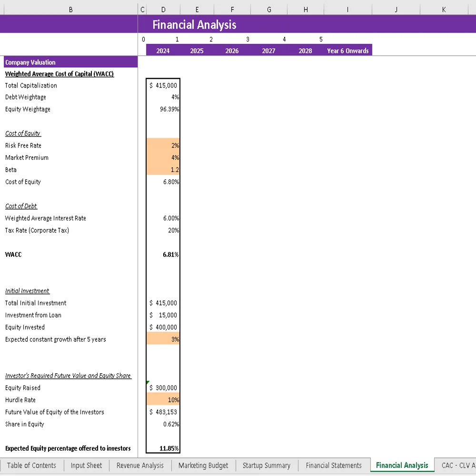Select column D header
Screen dimensions: 476x476
[163, 9]
